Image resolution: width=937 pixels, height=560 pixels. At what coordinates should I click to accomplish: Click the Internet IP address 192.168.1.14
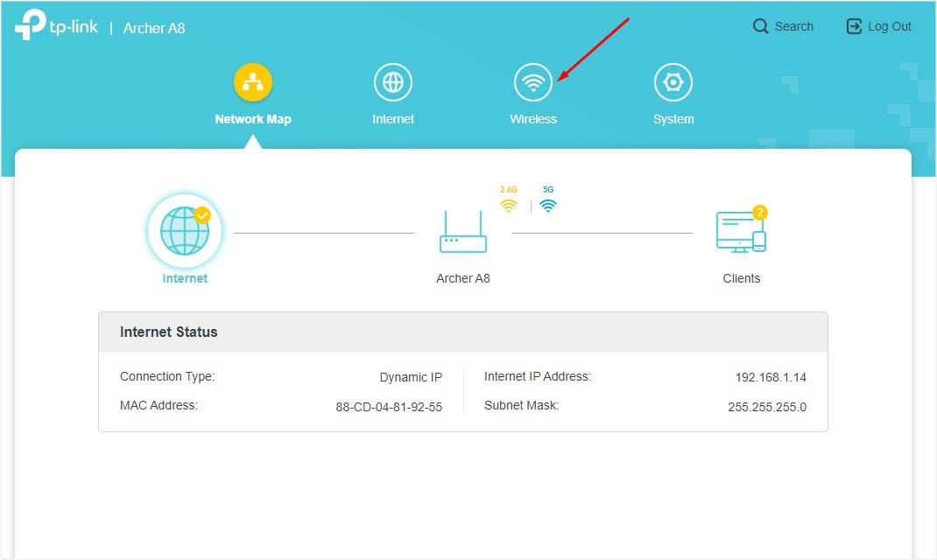coord(771,377)
